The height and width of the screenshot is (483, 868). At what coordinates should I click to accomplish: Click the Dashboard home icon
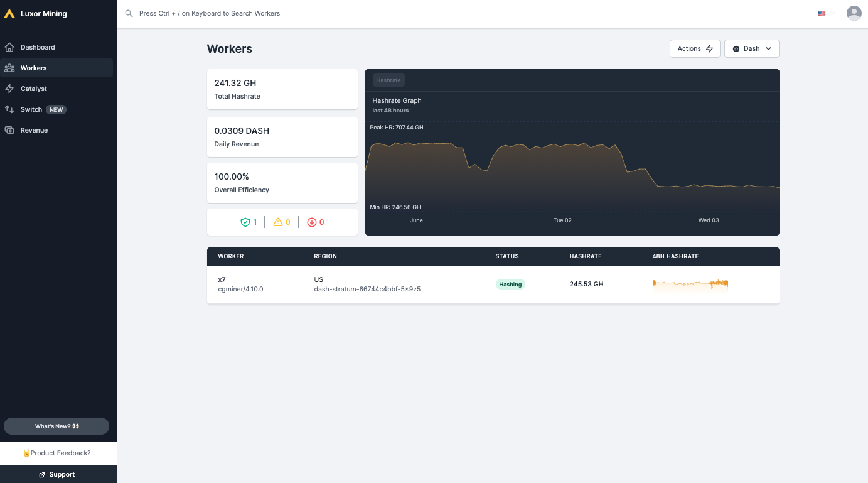(9, 47)
